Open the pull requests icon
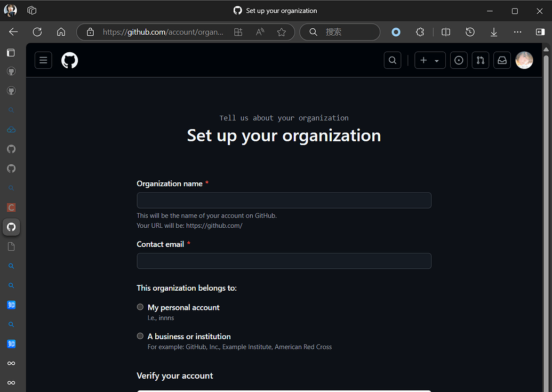552x392 pixels. coord(480,60)
